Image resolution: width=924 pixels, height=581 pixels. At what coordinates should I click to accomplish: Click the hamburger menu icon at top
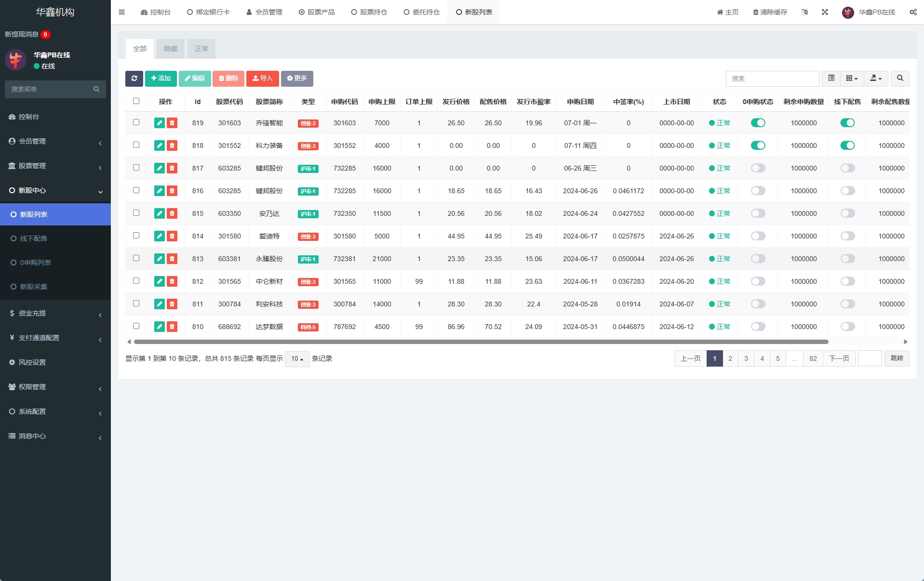coord(121,12)
